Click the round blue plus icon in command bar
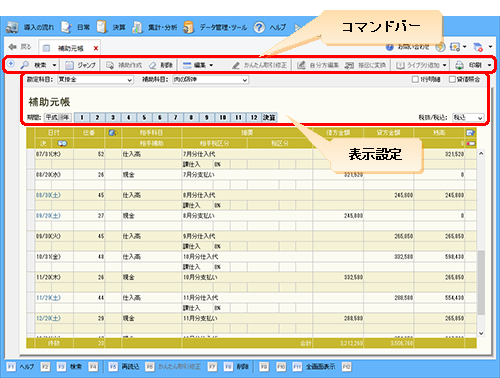This screenshot has width=500, height=378. [x=11, y=64]
